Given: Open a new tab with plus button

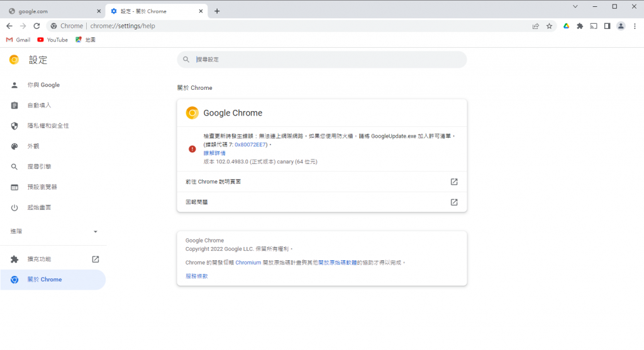Looking at the screenshot, I should click(x=217, y=11).
